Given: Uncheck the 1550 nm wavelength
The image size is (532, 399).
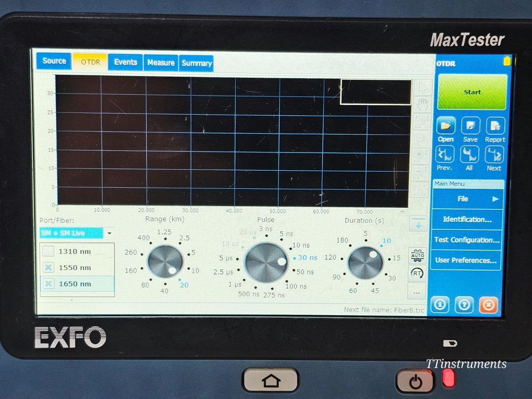Looking at the screenshot, I should coord(48,267).
